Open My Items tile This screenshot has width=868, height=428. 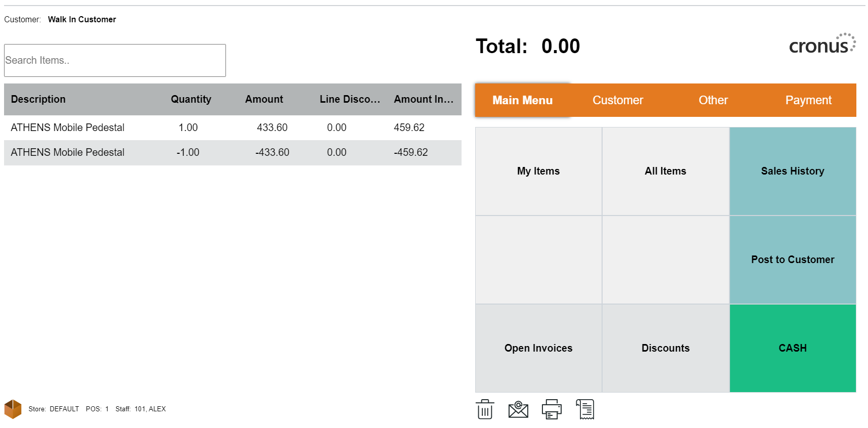pyautogui.click(x=538, y=171)
